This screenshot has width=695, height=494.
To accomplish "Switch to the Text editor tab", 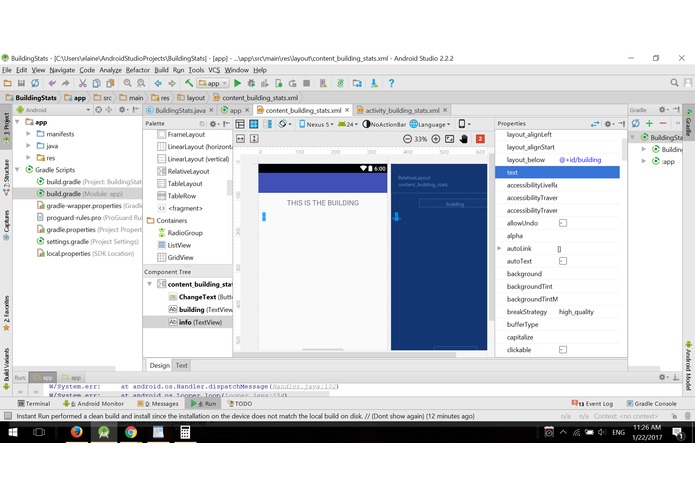I will pos(182,366).
